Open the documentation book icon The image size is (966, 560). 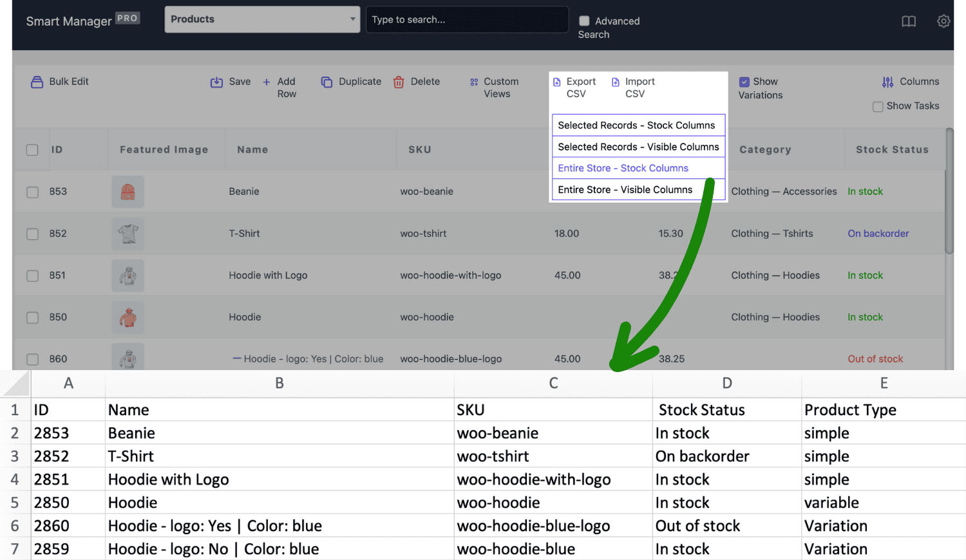click(x=909, y=22)
